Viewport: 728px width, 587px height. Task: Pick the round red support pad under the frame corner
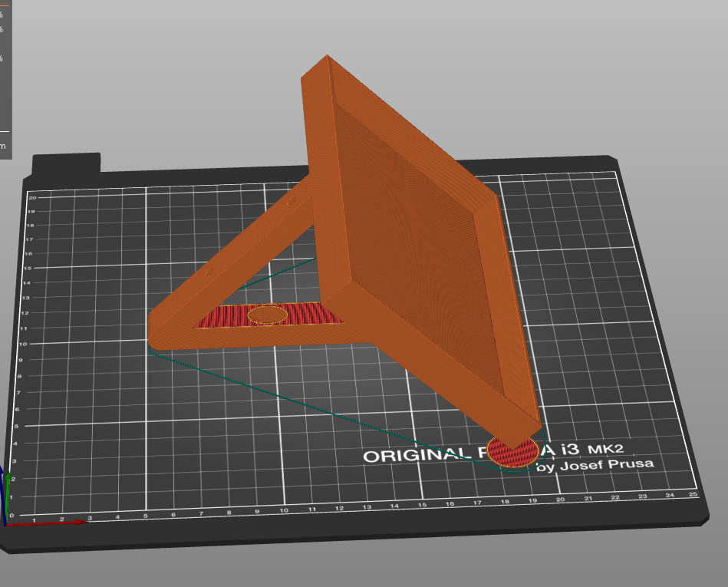coord(512,451)
